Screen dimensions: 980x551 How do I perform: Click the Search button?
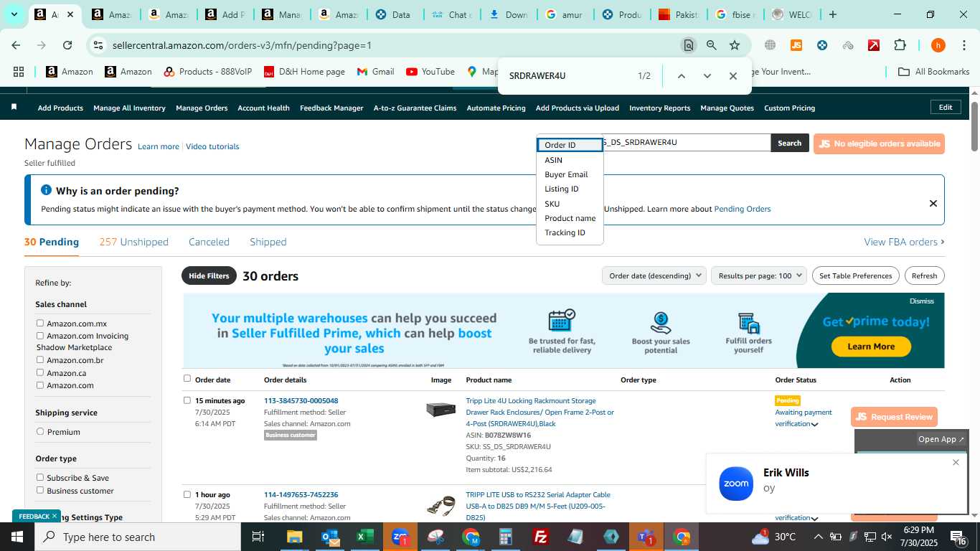click(789, 143)
